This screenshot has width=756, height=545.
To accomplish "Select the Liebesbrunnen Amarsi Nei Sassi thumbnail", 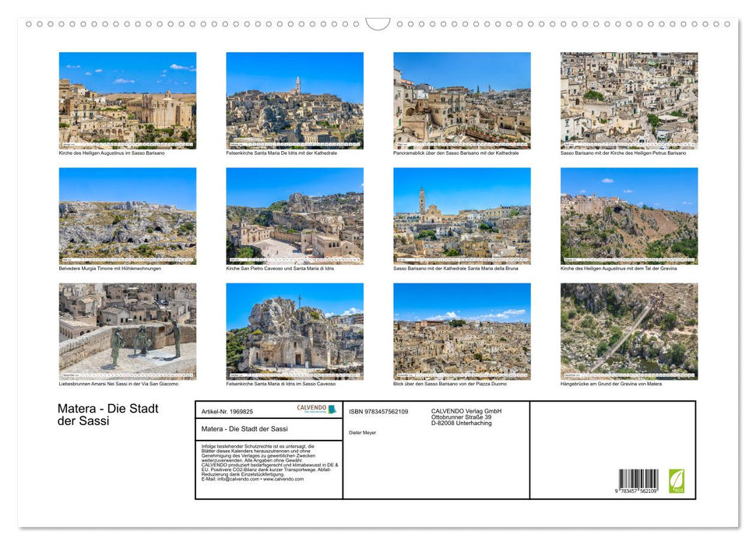I will 127,331.
